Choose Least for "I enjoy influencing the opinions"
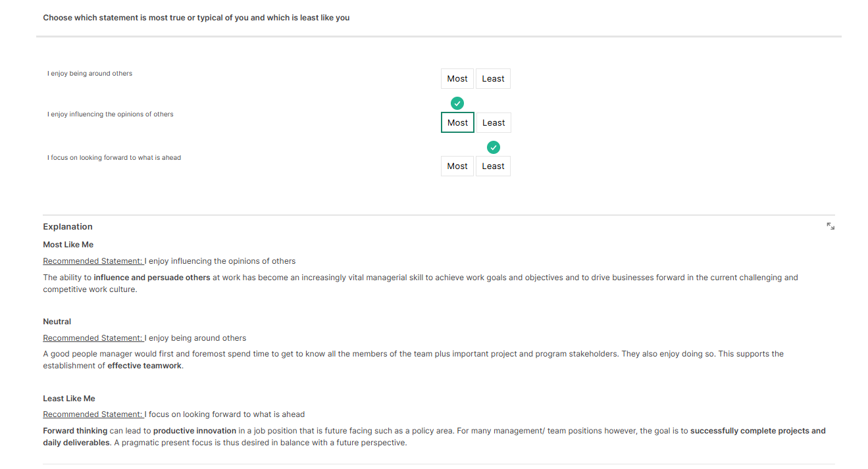Viewport: 868px width, 469px height. [x=494, y=123]
